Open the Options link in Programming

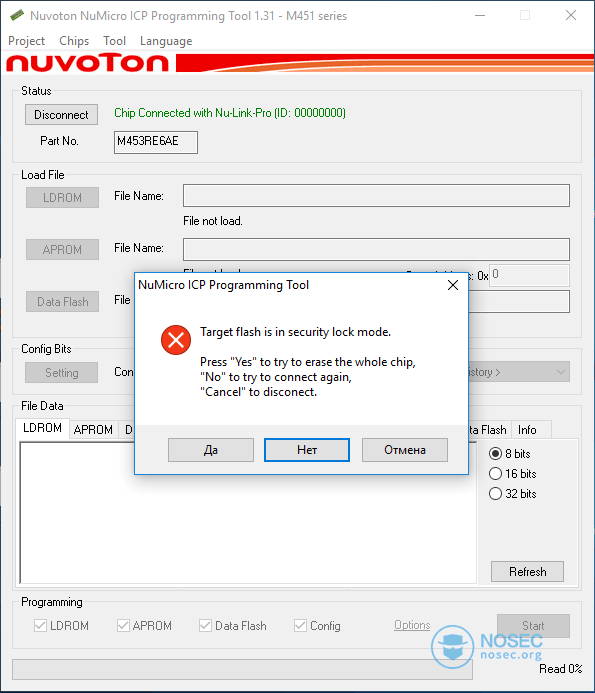(x=412, y=625)
